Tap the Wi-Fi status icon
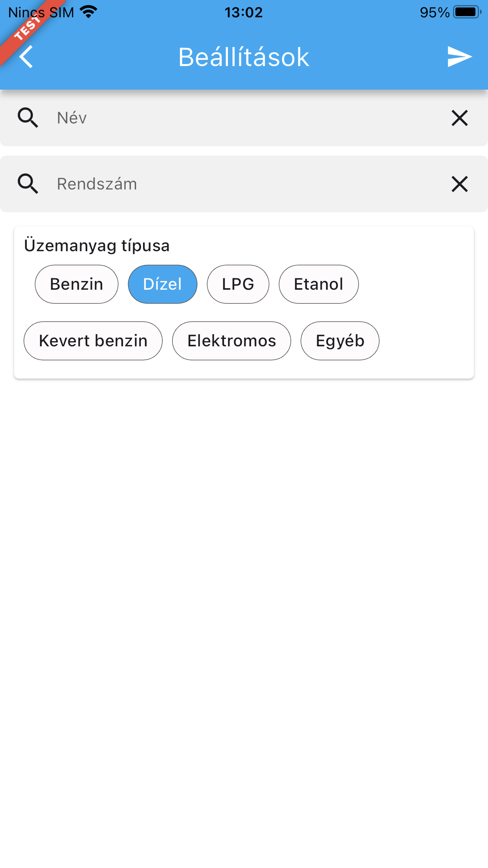The image size is (488, 868). (88, 12)
